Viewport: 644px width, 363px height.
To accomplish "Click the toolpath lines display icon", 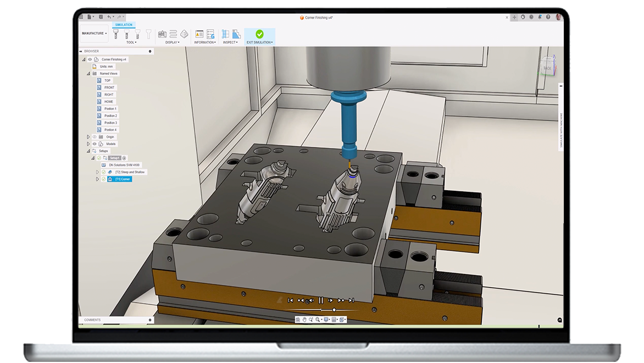I will click(173, 34).
